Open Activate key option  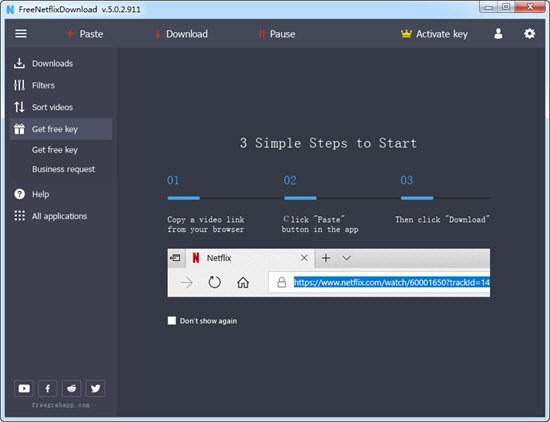coord(434,34)
